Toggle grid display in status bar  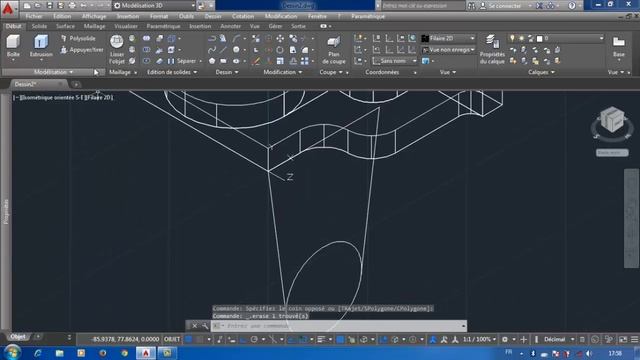click(x=189, y=339)
